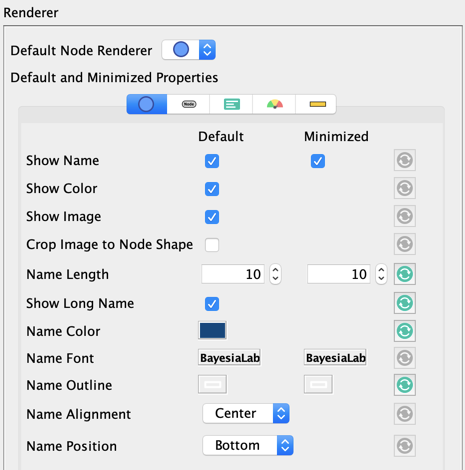
Task: Uncheck Default Show Name checkbox
Action: (x=212, y=161)
